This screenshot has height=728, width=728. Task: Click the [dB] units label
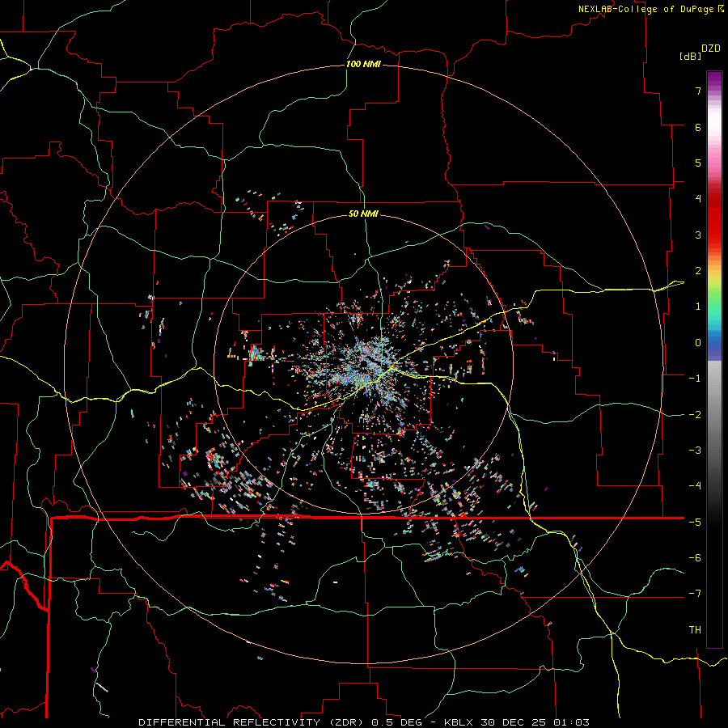click(x=691, y=56)
